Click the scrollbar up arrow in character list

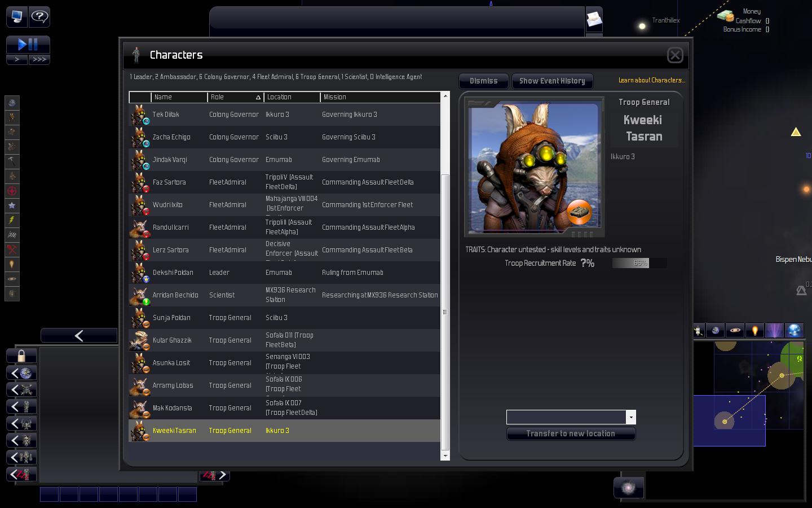pyautogui.click(x=445, y=96)
